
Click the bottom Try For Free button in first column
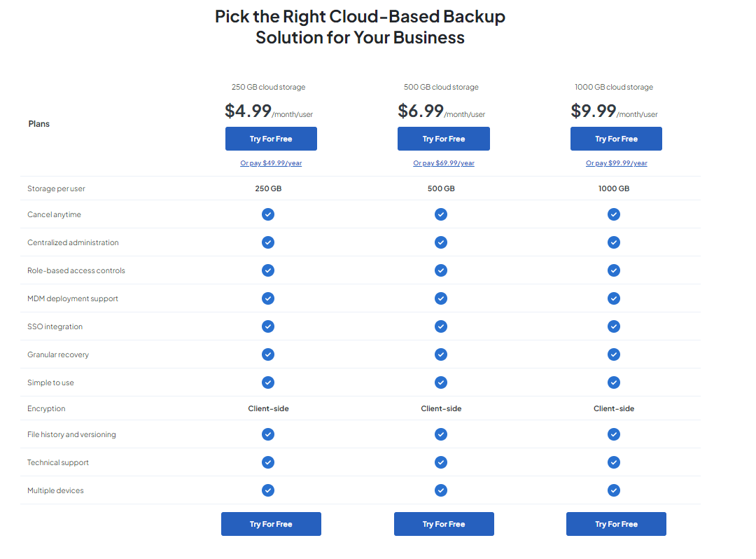click(271, 523)
